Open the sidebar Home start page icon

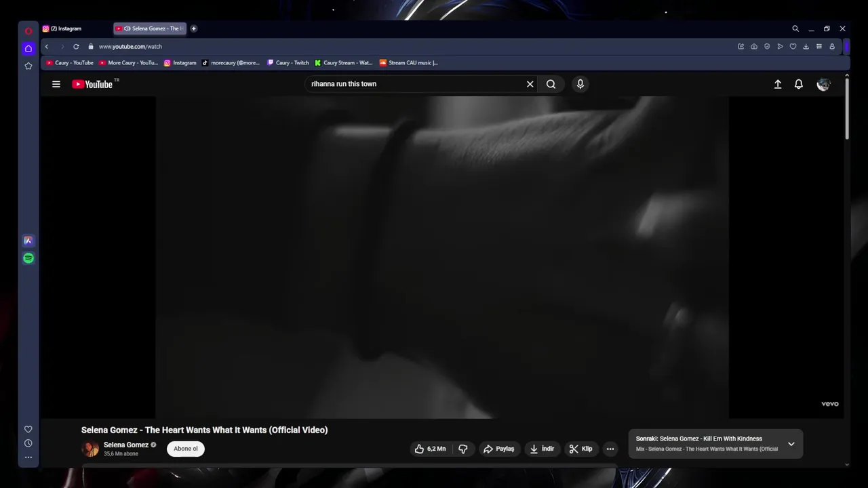click(x=28, y=49)
